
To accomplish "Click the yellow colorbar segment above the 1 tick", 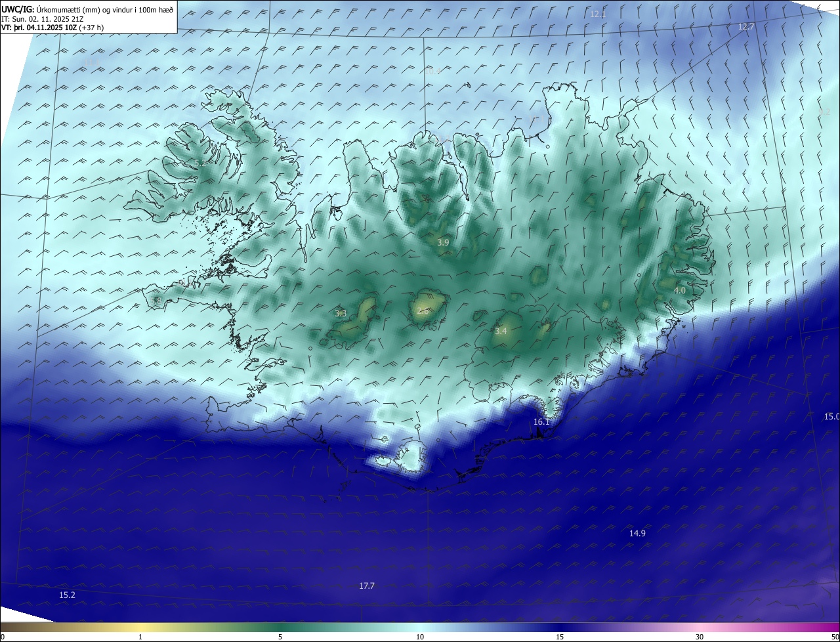I will click(x=140, y=627).
